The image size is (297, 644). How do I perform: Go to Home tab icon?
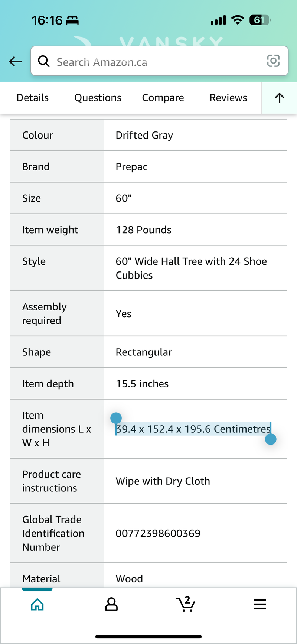click(x=37, y=605)
